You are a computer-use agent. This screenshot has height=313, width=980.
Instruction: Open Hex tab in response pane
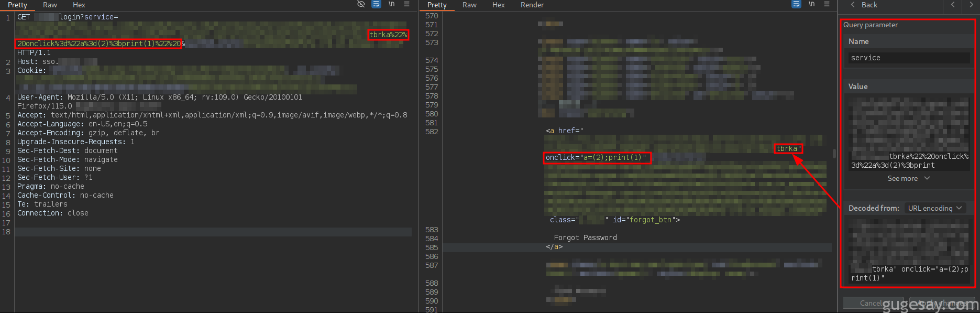click(498, 5)
